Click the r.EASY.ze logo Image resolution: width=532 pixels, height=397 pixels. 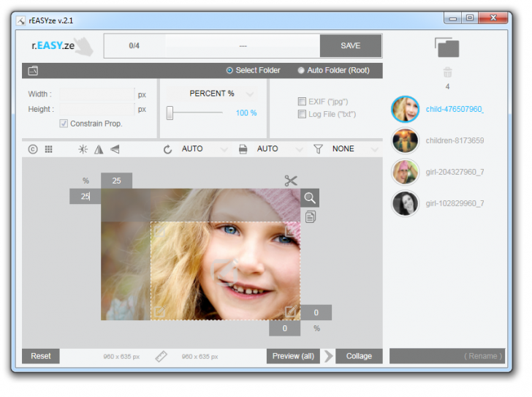pyautogui.click(x=62, y=46)
